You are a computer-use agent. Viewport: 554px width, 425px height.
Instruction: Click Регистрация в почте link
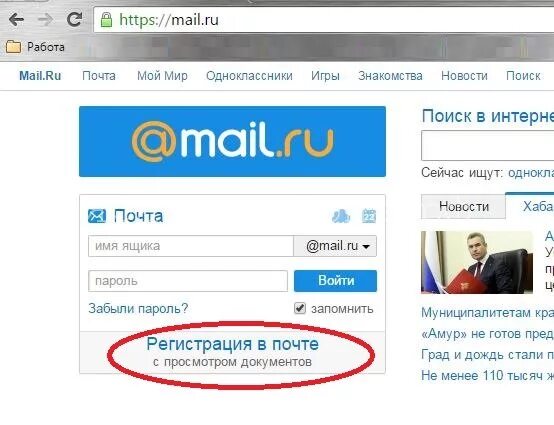232,344
